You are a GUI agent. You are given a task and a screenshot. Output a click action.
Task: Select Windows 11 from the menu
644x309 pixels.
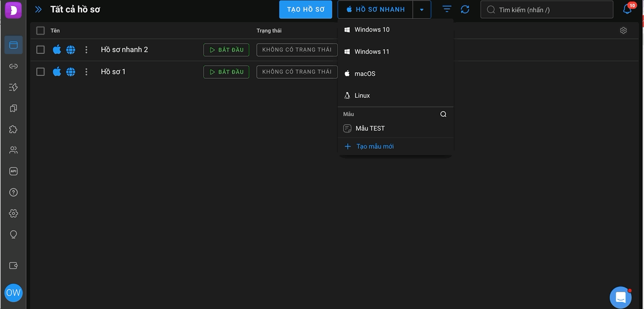[396, 52]
